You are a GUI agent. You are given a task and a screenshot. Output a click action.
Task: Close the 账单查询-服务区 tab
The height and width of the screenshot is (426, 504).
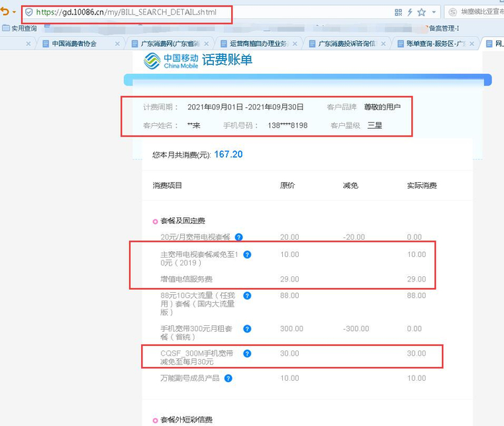click(x=472, y=44)
